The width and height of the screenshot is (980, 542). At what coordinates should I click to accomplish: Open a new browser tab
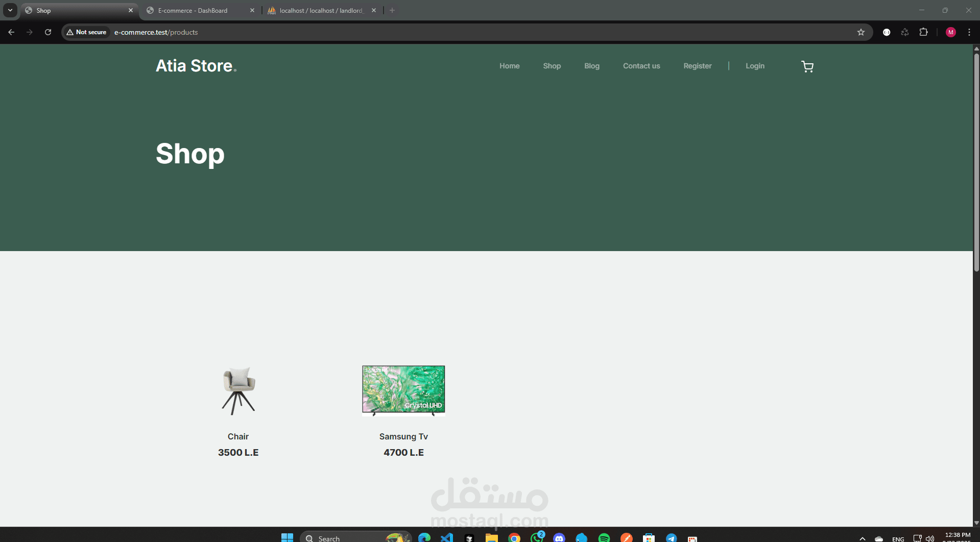pos(392,10)
